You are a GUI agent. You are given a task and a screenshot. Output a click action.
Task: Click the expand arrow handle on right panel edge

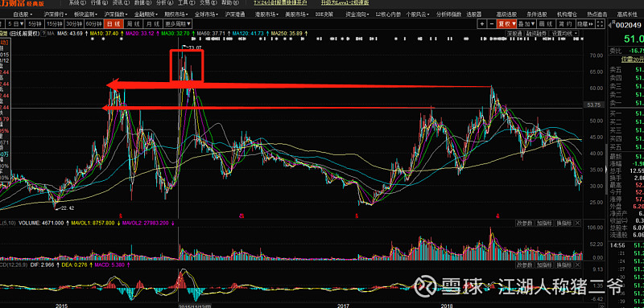[607, 170]
